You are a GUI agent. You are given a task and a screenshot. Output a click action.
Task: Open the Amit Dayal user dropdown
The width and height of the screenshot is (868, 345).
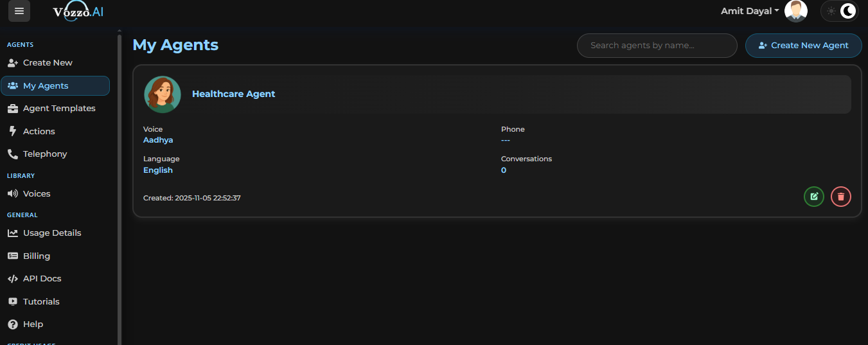click(750, 11)
